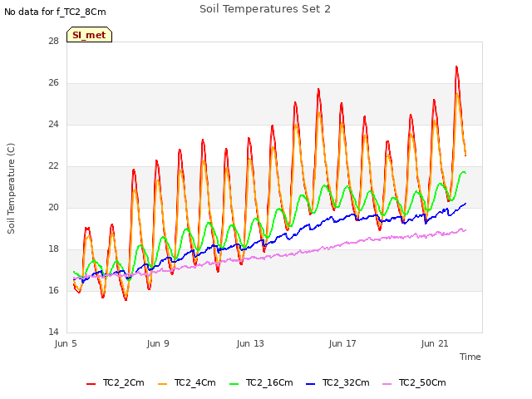Image resolution: width=532 pixels, height=399 pixels.
Task: Click the orange TC2_4Cm legend swatch
Action: click(x=163, y=384)
